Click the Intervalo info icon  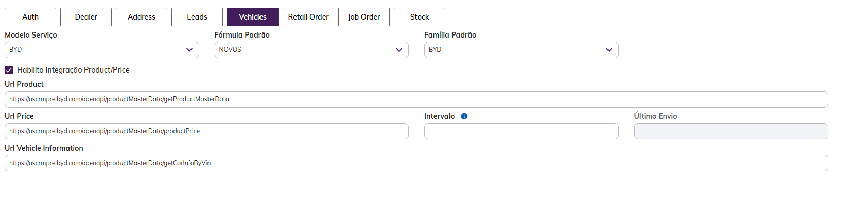[x=464, y=116]
